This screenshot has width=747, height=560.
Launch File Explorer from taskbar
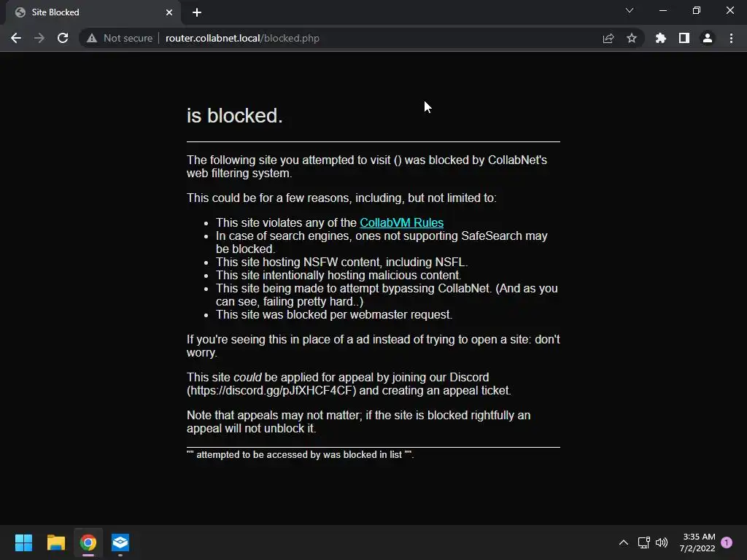[55, 542]
